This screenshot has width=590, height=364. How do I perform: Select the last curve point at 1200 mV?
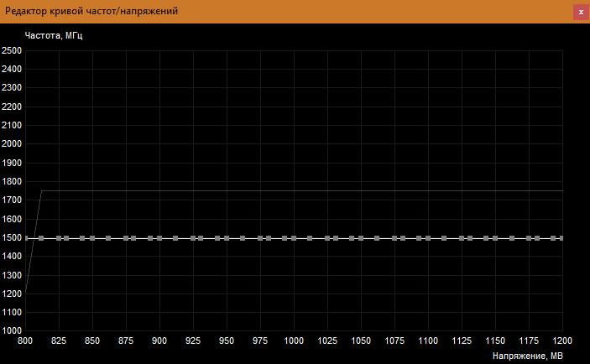pyautogui.click(x=561, y=238)
